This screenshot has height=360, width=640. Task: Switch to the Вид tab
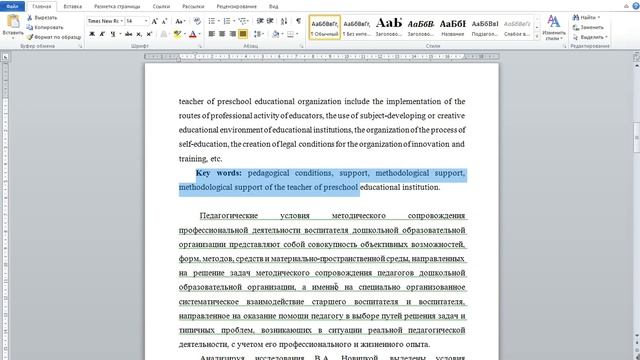click(x=273, y=7)
